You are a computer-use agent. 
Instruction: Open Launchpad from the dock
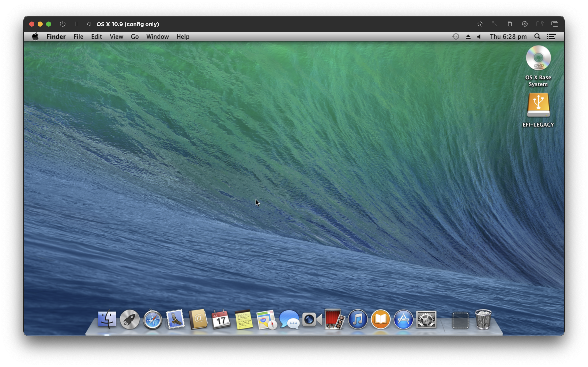129,319
